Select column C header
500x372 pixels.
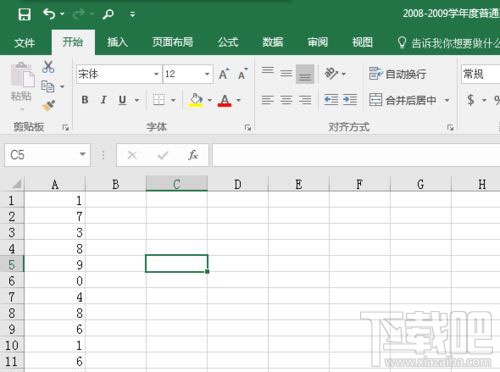[177, 184]
